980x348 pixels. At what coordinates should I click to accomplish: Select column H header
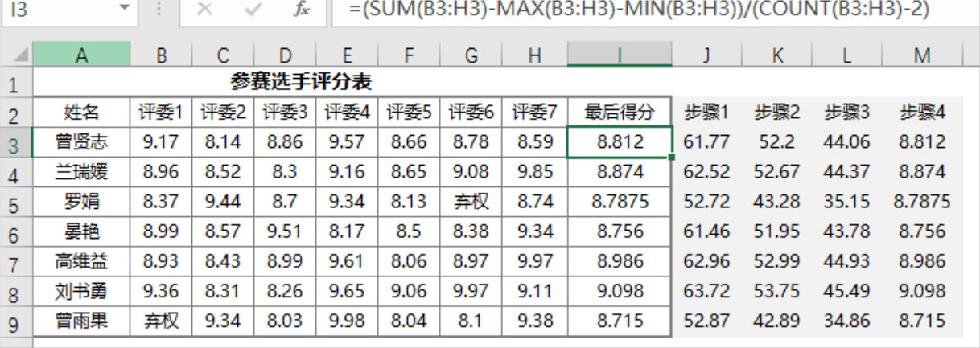534,55
